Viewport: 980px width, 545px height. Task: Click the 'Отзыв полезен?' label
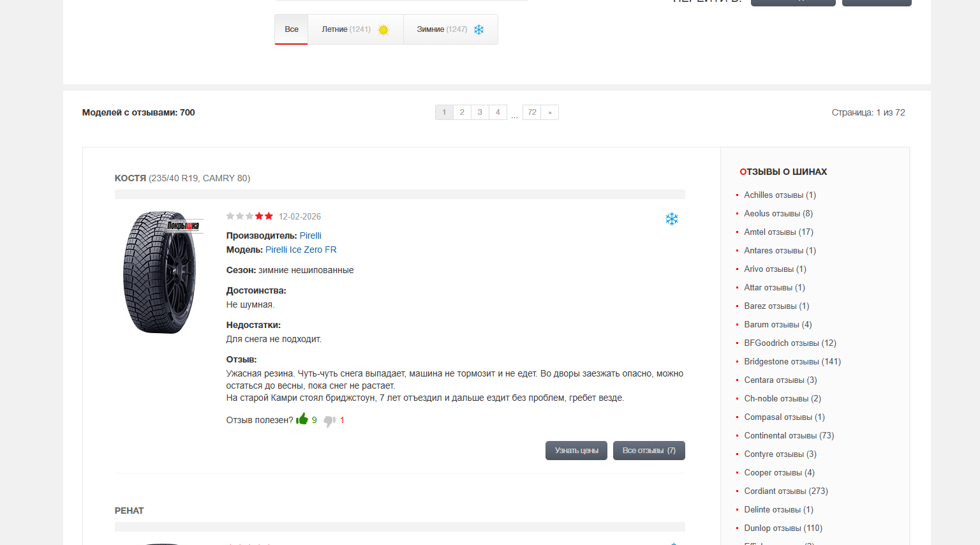pyautogui.click(x=260, y=420)
